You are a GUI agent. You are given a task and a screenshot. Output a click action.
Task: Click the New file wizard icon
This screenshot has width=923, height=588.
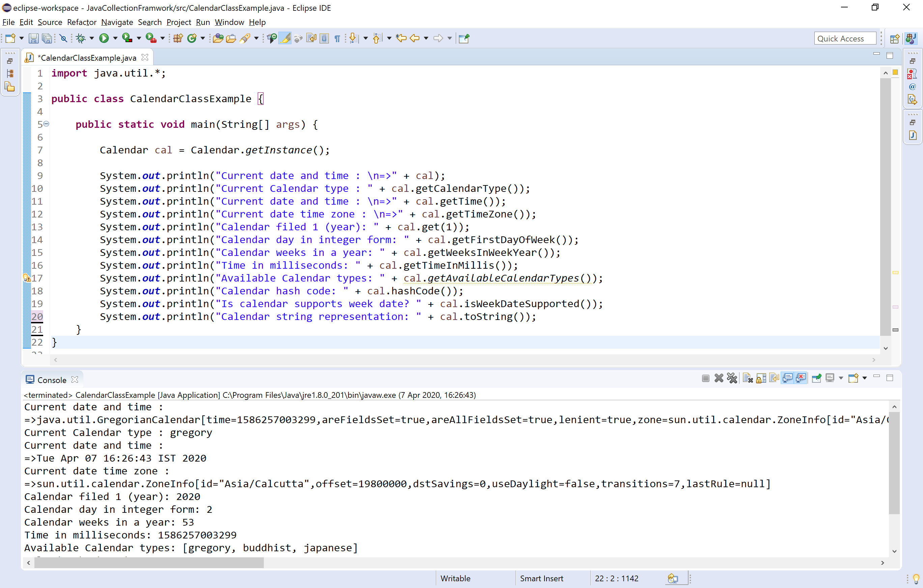(10, 38)
